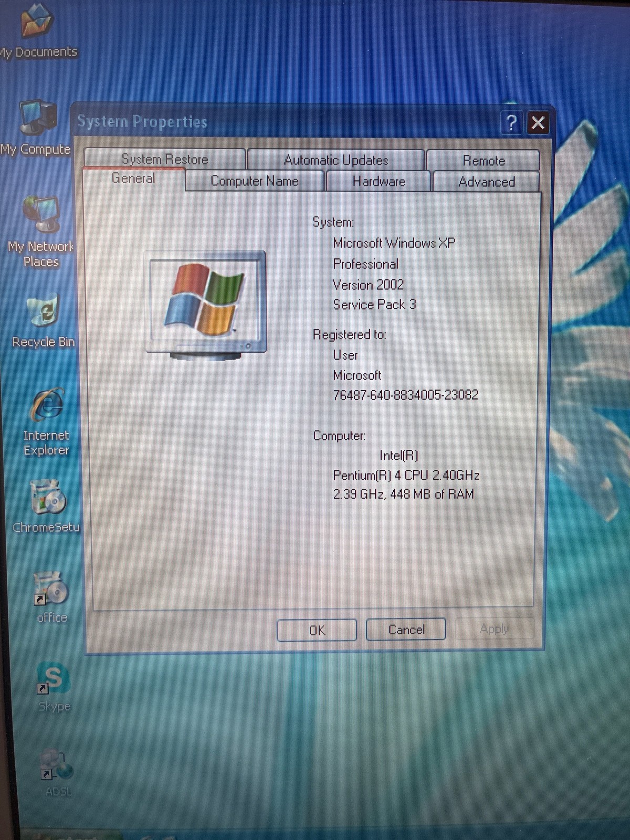This screenshot has width=630, height=840.
Task: Click the 2.39 GHz, 448 MB of RAM line
Action: click(x=404, y=494)
